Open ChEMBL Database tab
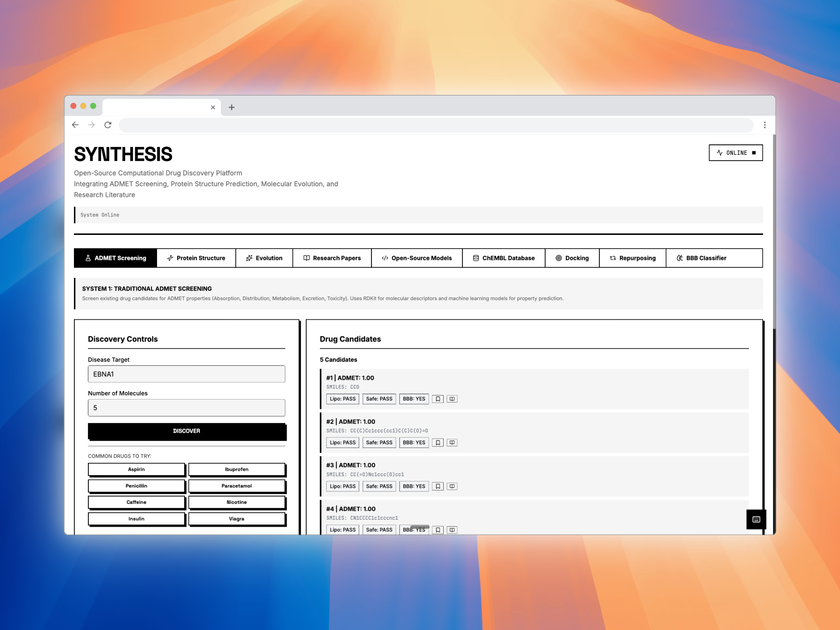840x630 pixels. pyautogui.click(x=504, y=258)
